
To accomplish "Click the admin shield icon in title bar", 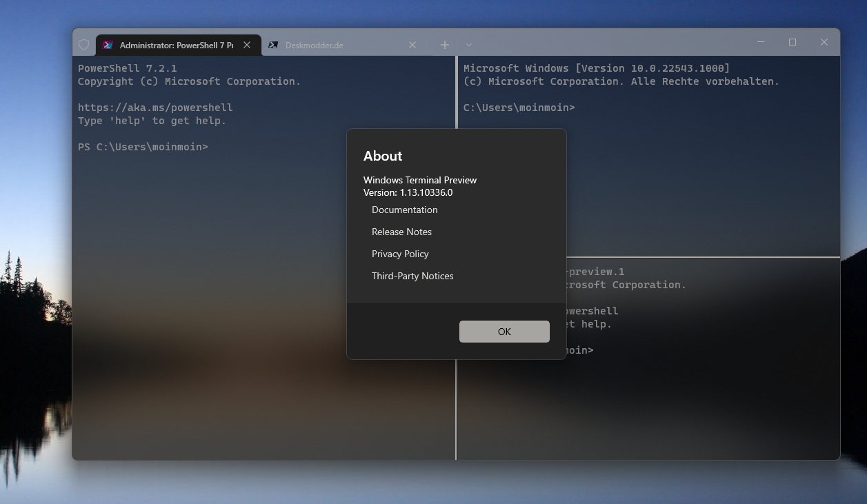I will coord(83,45).
